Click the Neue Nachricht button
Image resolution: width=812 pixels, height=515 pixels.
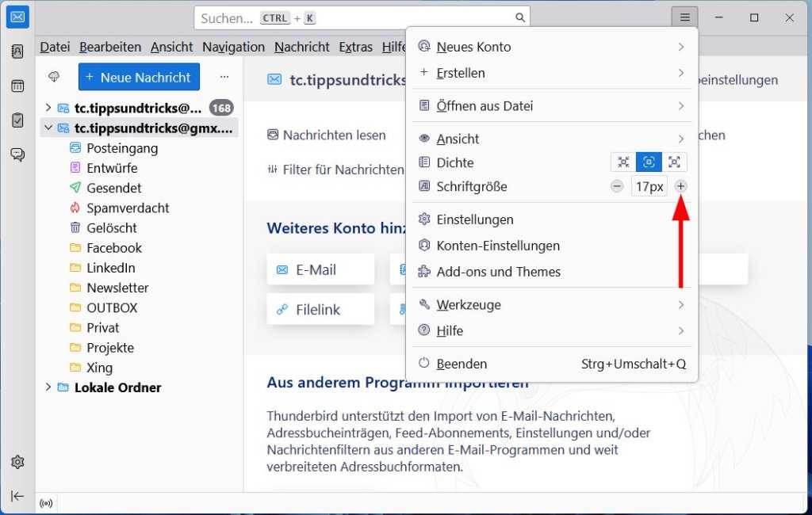pyautogui.click(x=139, y=77)
